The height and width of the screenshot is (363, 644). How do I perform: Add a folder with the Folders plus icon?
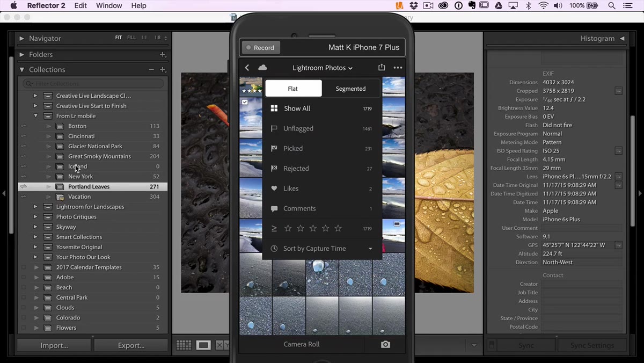pos(163,55)
